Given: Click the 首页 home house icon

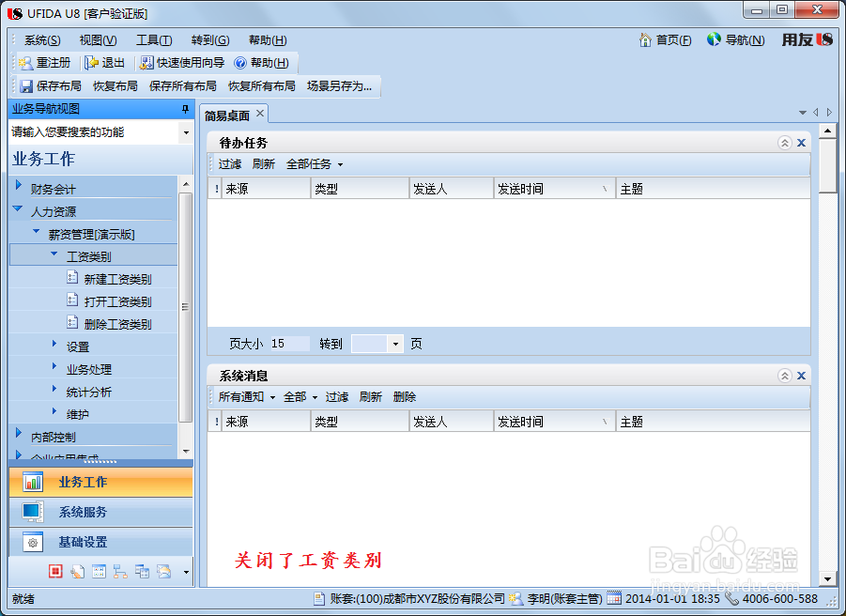Looking at the screenshot, I should click(645, 40).
